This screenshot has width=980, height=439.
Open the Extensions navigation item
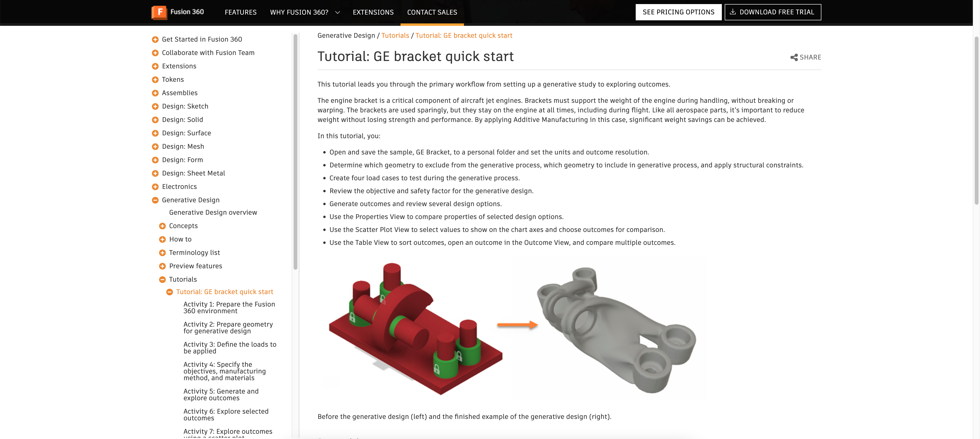click(373, 12)
